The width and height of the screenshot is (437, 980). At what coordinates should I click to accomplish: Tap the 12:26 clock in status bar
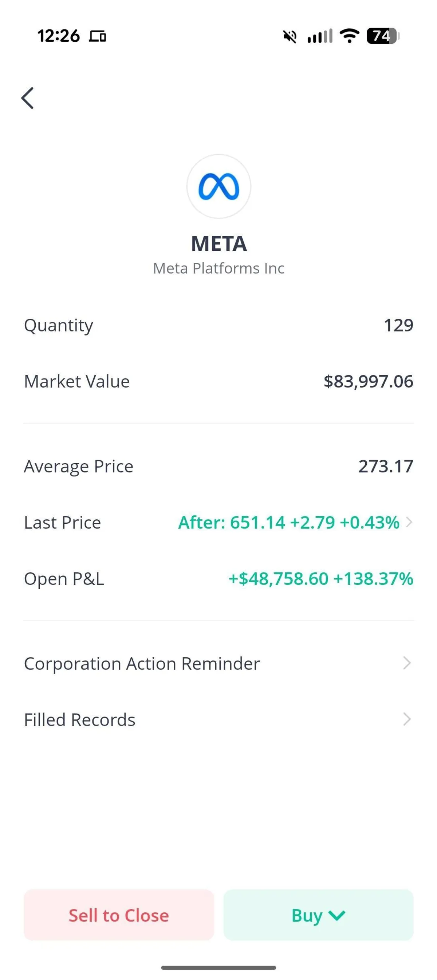59,36
